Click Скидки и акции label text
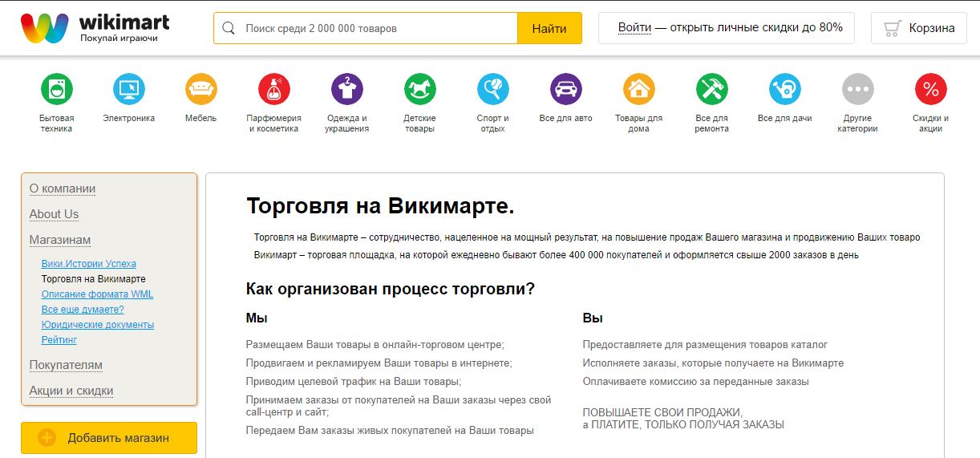The width and height of the screenshot is (980, 458). pos(930,124)
